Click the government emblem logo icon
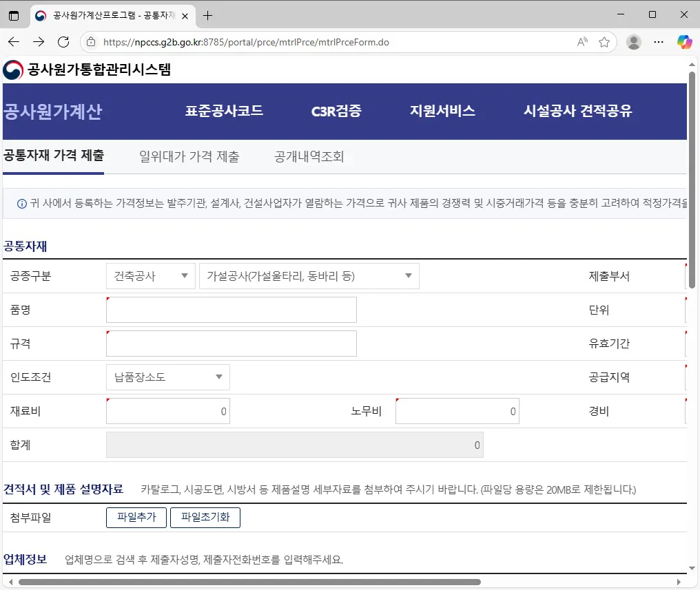Screen dimensions: 700x590 [12, 70]
